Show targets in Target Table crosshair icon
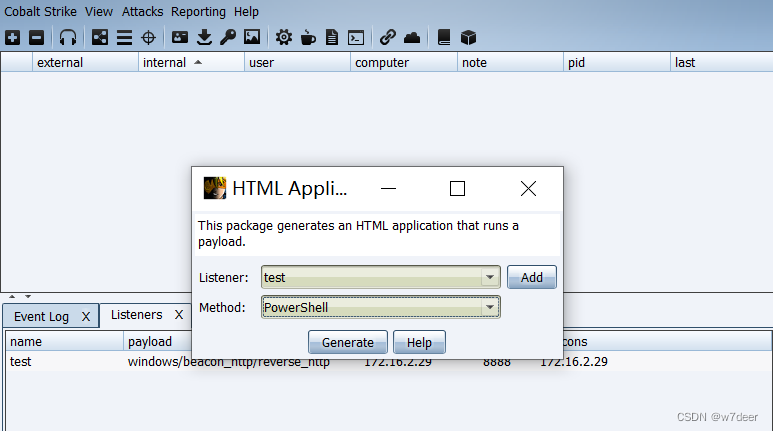The height and width of the screenshot is (431, 773). tap(148, 37)
